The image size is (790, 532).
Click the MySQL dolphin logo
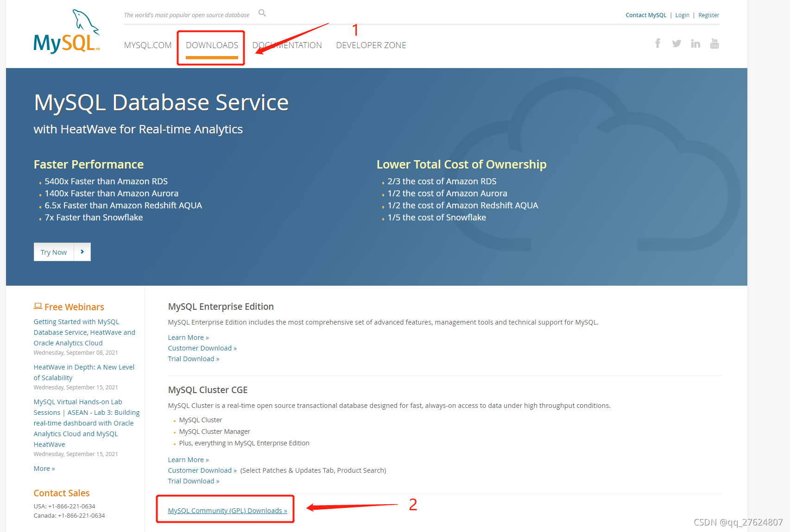(66, 31)
